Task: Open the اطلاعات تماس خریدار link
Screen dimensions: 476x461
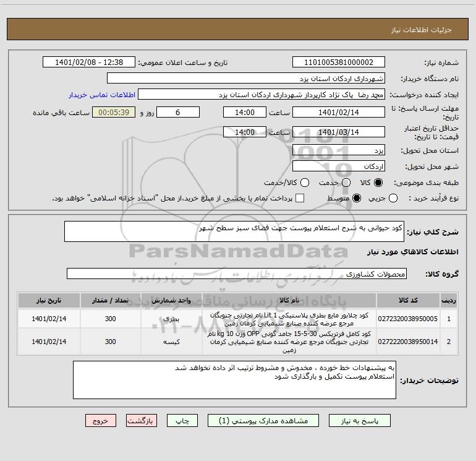Action: coord(102,95)
